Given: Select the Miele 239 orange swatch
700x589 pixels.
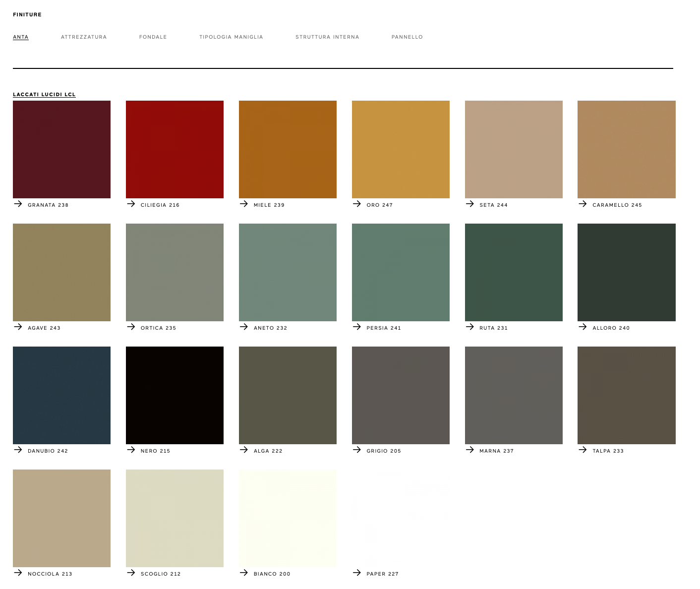Looking at the screenshot, I should [288, 149].
